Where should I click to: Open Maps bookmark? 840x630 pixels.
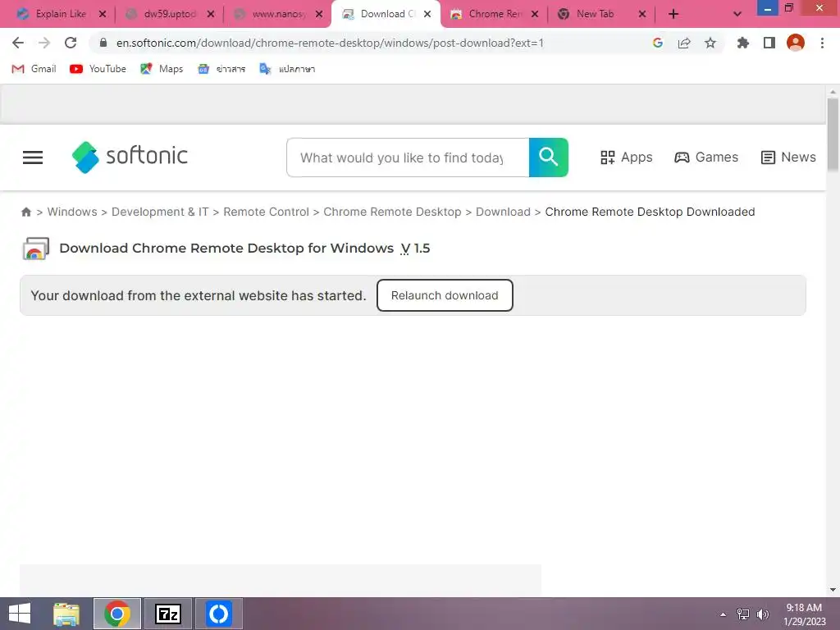(162, 69)
